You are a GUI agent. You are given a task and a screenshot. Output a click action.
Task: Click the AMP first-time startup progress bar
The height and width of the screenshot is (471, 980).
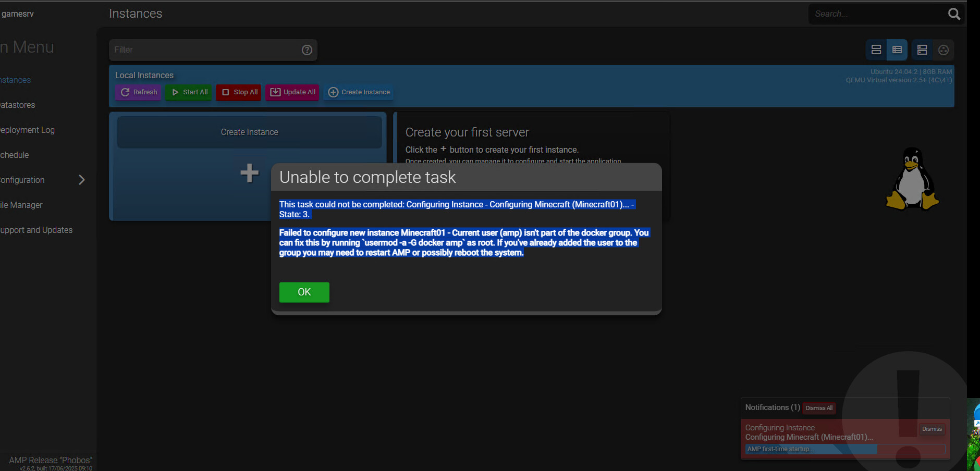pos(845,449)
